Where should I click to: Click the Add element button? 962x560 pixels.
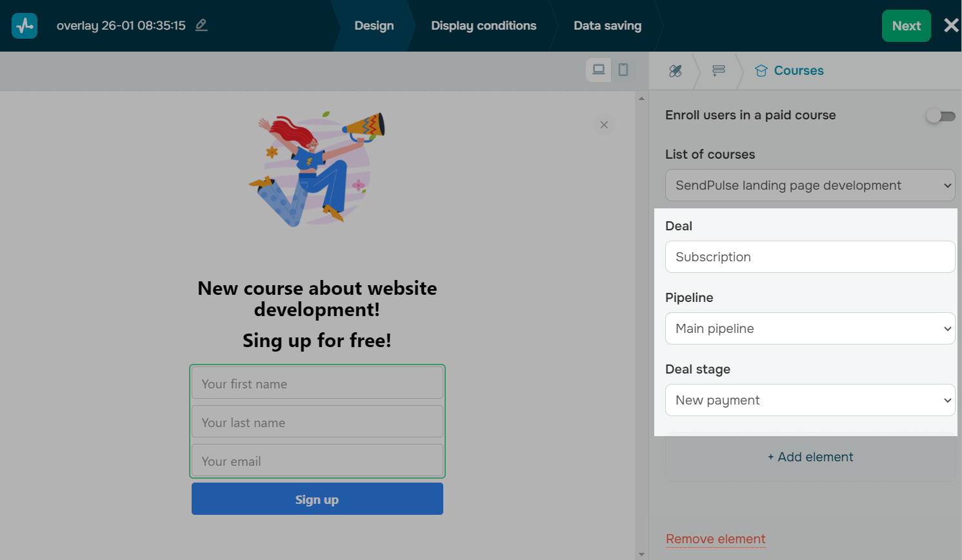click(x=810, y=457)
